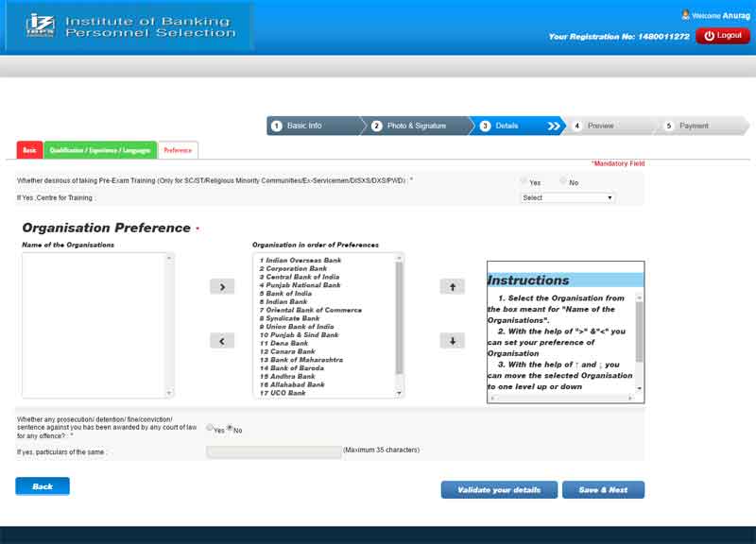Viewport: 756px width, 544px height.
Task: Select the Preference tab
Action: click(x=178, y=150)
